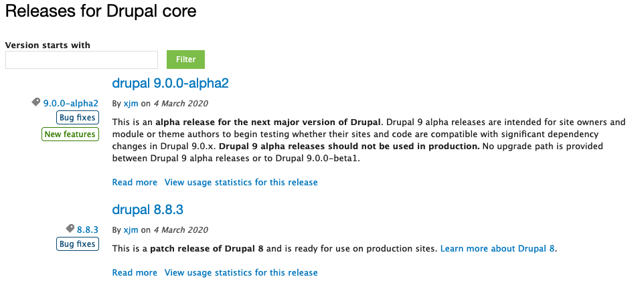
Task: Click the Bug fixes badge under 8.8.3
Action: 78,244
